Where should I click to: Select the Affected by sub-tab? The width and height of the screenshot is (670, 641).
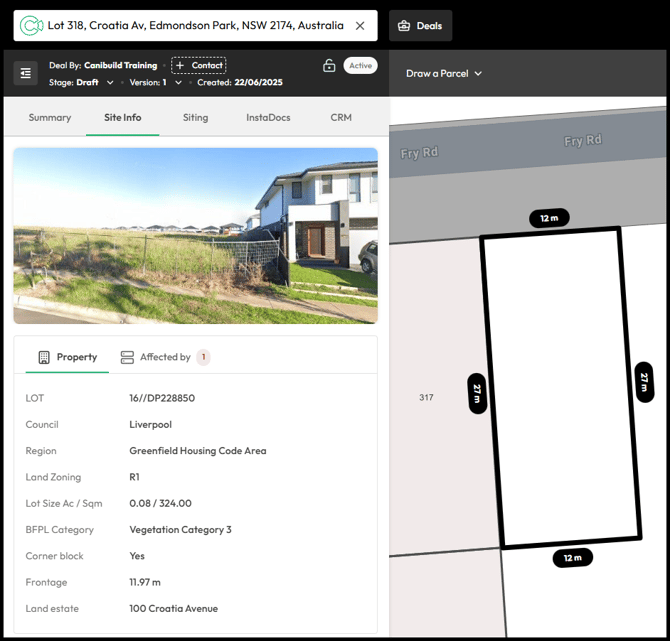164,357
